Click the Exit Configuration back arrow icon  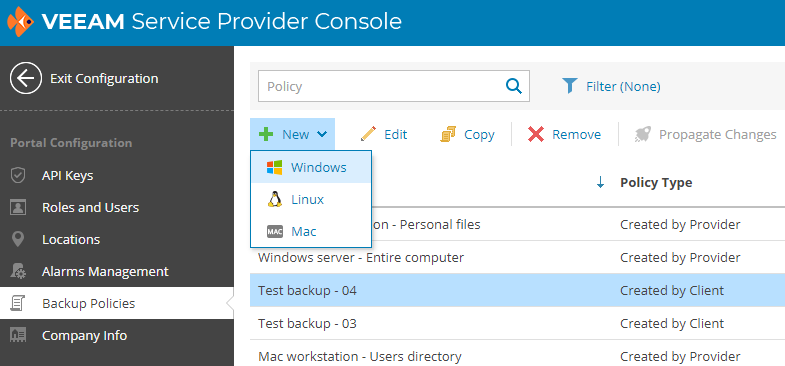pos(26,78)
